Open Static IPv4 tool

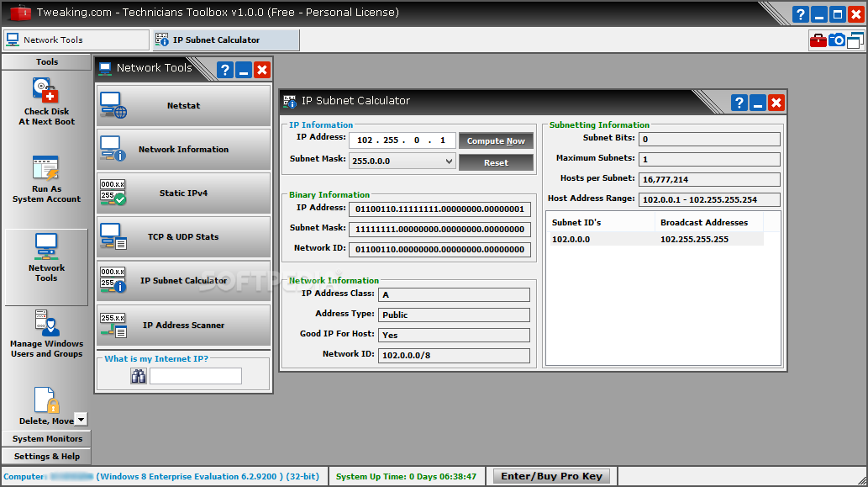tap(183, 193)
